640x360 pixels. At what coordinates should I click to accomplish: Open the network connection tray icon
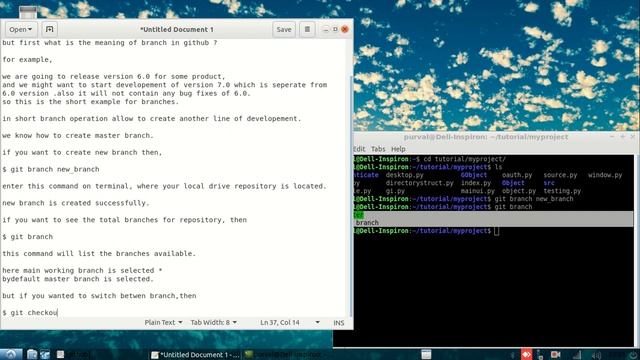pos(540,354)
